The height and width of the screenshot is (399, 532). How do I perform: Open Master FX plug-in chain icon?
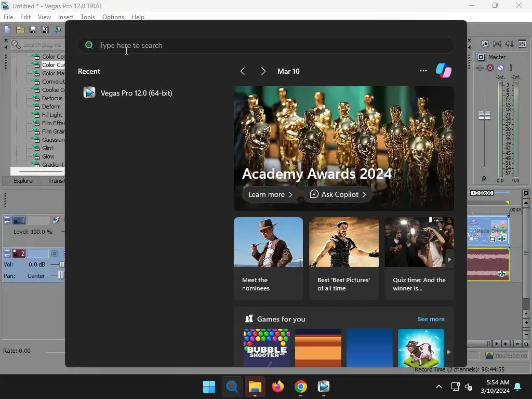pos(480,68)
